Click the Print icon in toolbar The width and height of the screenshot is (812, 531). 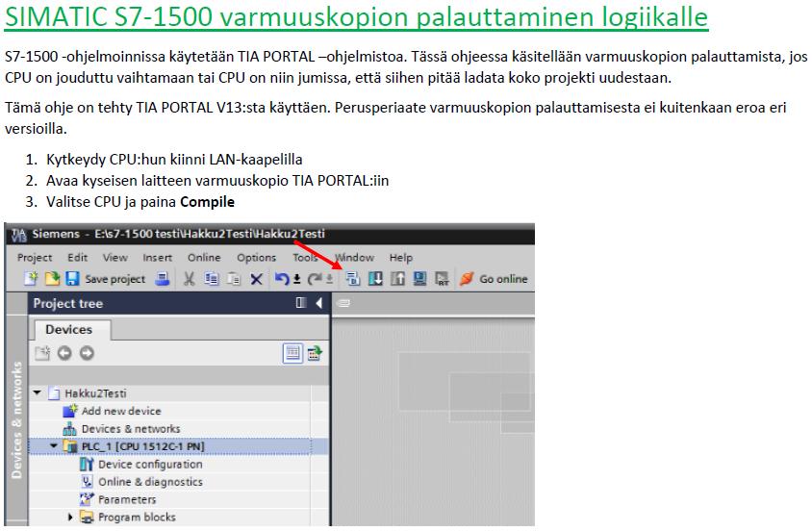(x=164, y=279)
